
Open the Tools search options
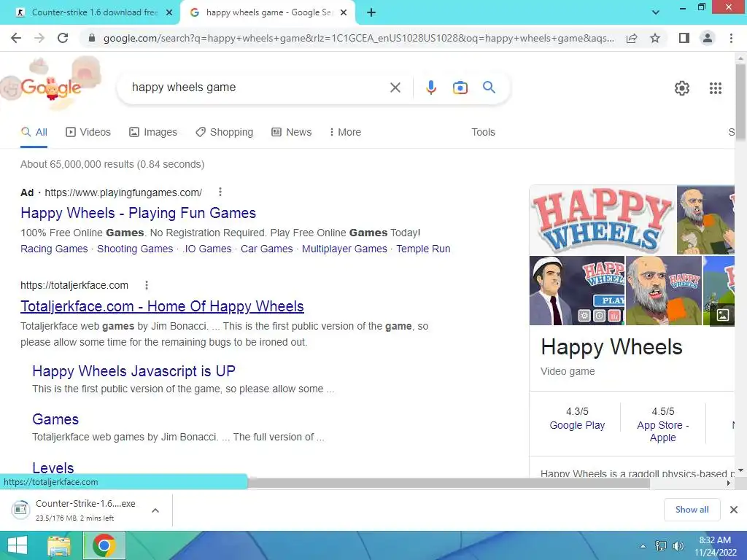483,132
